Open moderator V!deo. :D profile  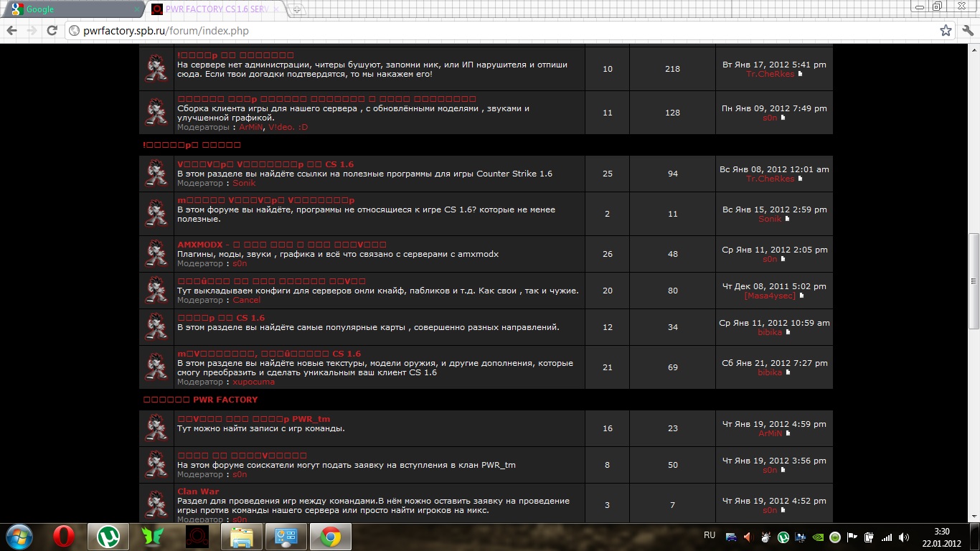pyautogui.click(x=287, y=127)
